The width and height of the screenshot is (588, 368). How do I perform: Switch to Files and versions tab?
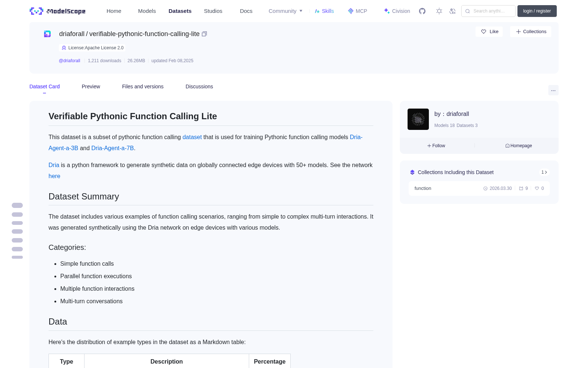(x=143, y=86)
